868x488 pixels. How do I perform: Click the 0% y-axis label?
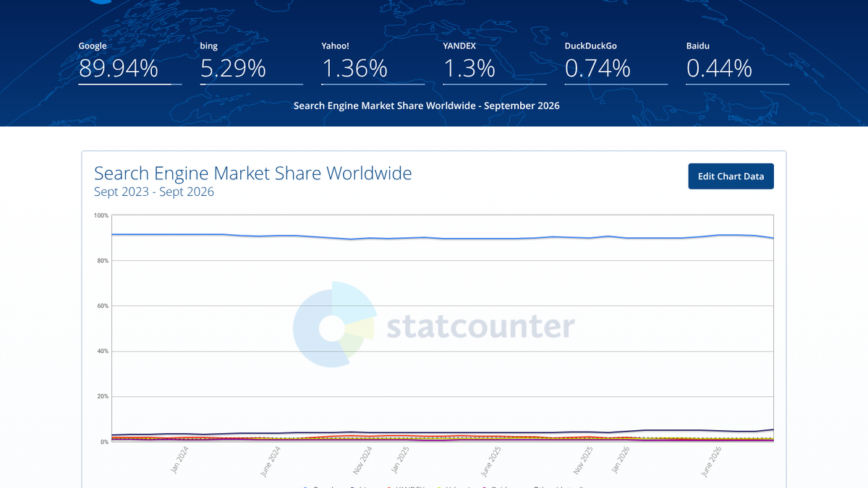point(104,442)
